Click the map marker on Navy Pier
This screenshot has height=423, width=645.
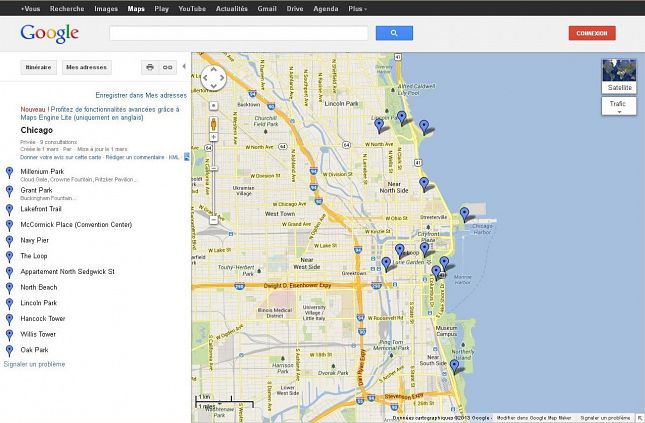(x=464, y=213)
